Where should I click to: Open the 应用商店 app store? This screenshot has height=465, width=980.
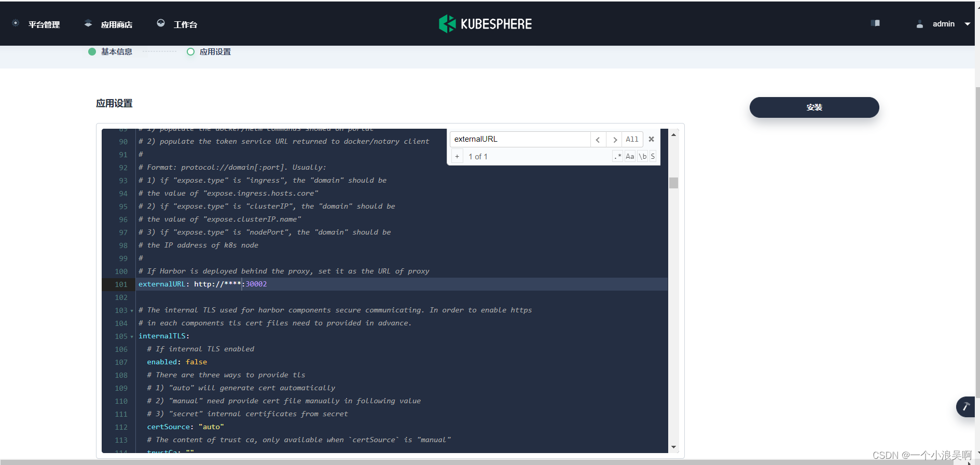[x=117, y=24]
